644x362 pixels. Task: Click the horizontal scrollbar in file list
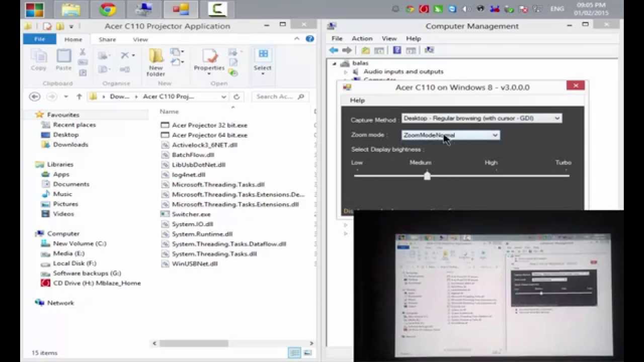(194, 343)
